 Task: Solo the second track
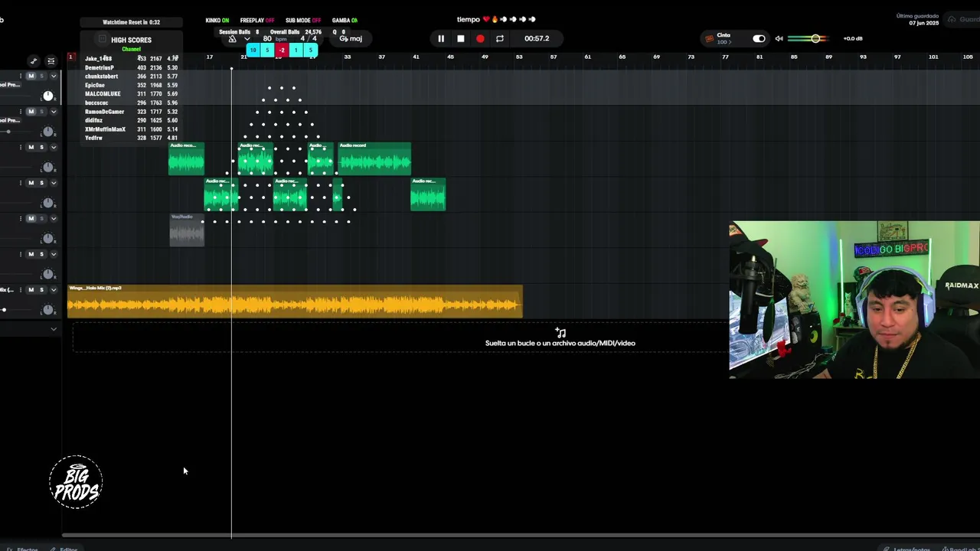click(x=41, y=112)
